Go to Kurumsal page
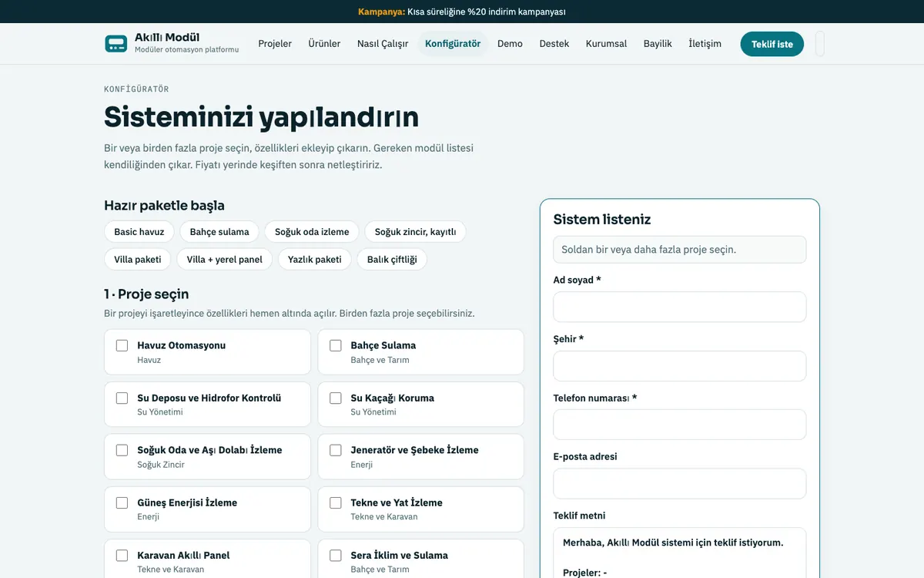 pos(606,44)
